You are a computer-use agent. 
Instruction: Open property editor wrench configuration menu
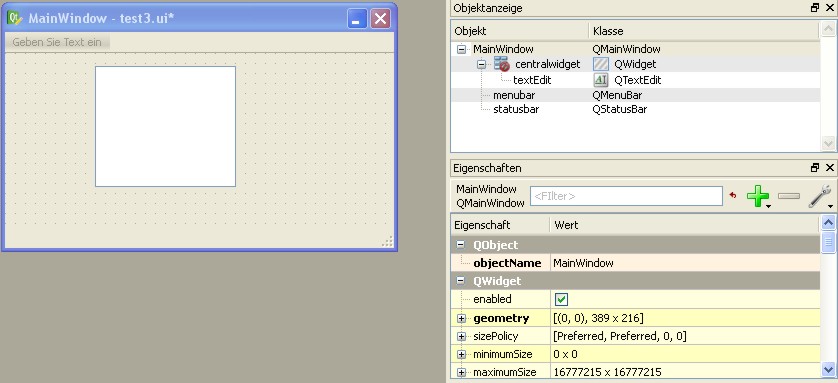[x=819, y=196]
